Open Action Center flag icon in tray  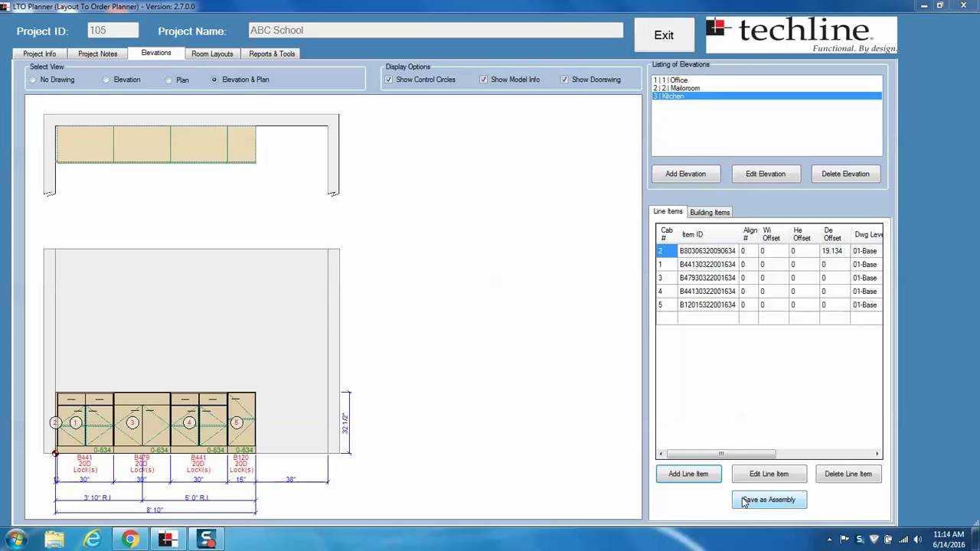[845, 540]
